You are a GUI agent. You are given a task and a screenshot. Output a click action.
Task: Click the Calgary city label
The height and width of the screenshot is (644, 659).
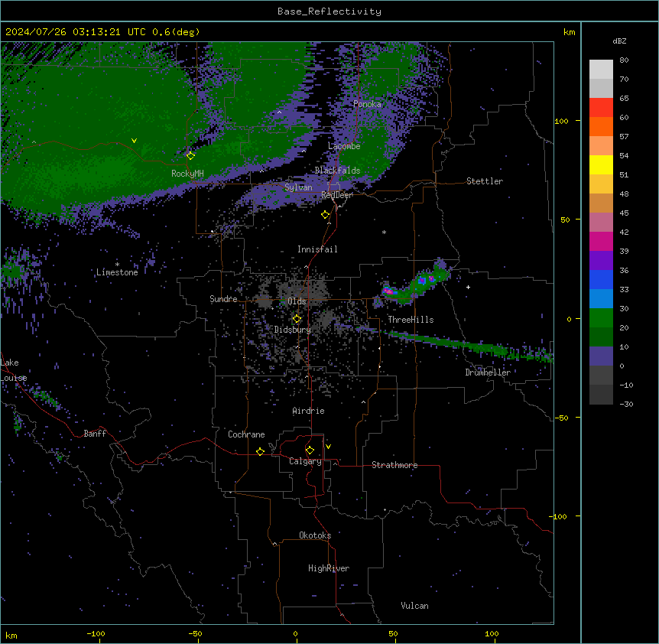point(305,461)
